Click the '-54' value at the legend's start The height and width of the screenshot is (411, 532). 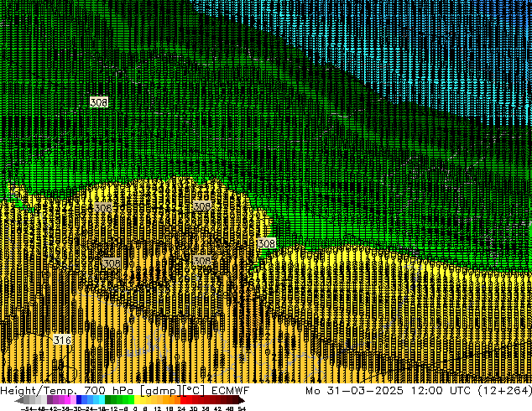27,408
